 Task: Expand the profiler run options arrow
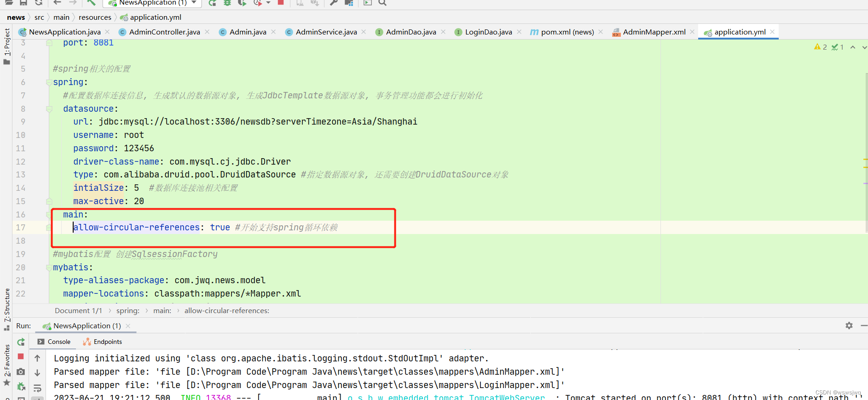[268, 3]
